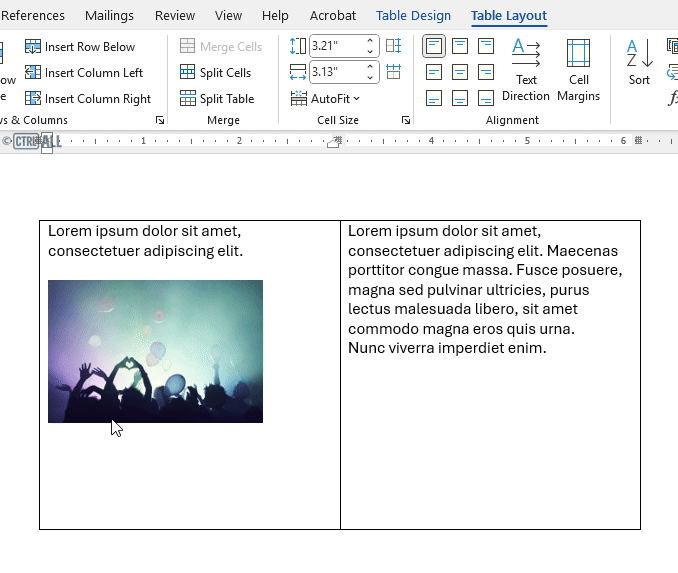Viewport: 678px width, 573px height.
Task: Open Cell Margins options
Action: pyautogui.click(x=579, y=70)
